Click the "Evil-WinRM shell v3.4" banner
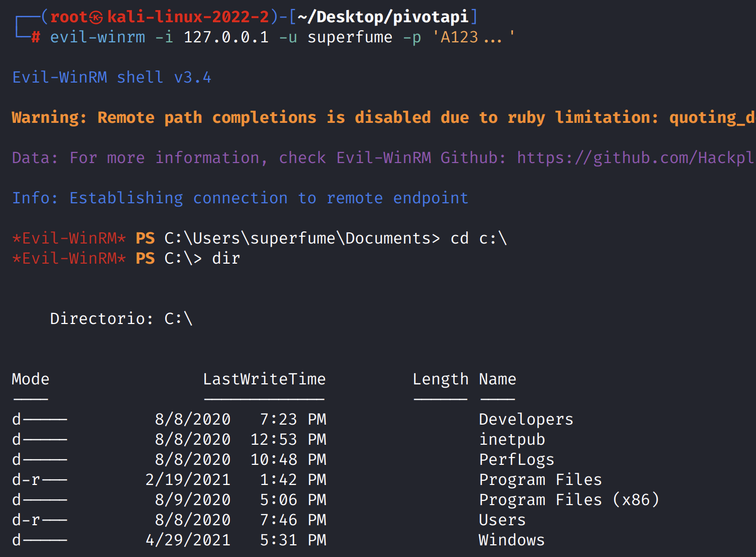The height and width of the screenshot is (557, 756). tap(112, 78)
